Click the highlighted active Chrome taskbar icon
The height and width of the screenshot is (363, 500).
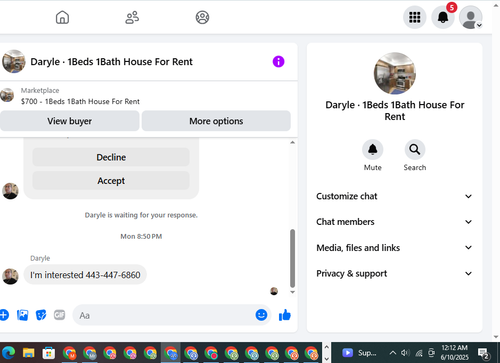(171, 353)
